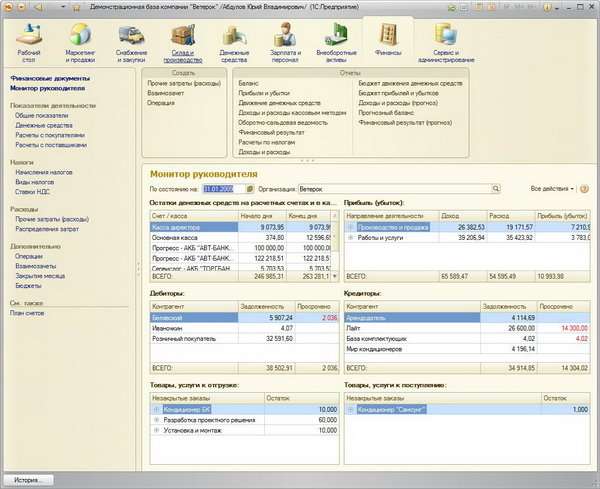Expand the Кондиционер БК order row
Image resolution: width=600 pixels, height=489 pixels.
click(156, 409)
